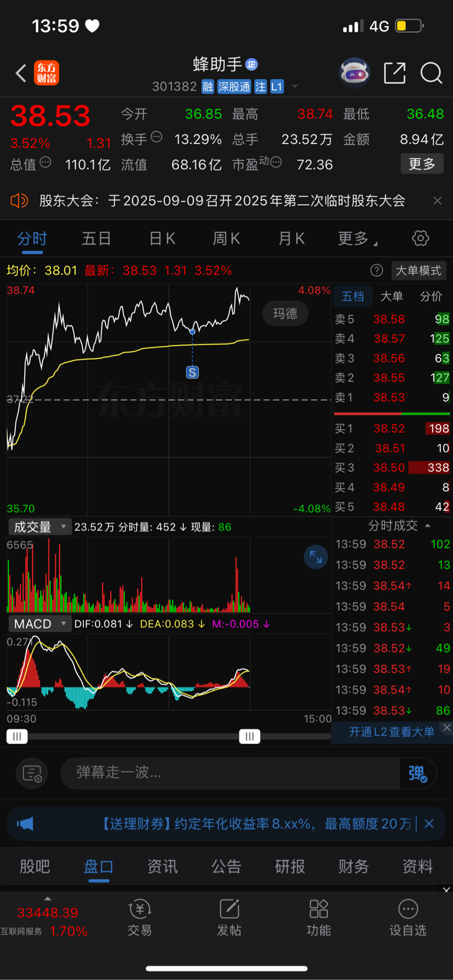Tap the 买3 price 38.50 row
This screenshot has height=980, width=453.
[x=392, y=468]
